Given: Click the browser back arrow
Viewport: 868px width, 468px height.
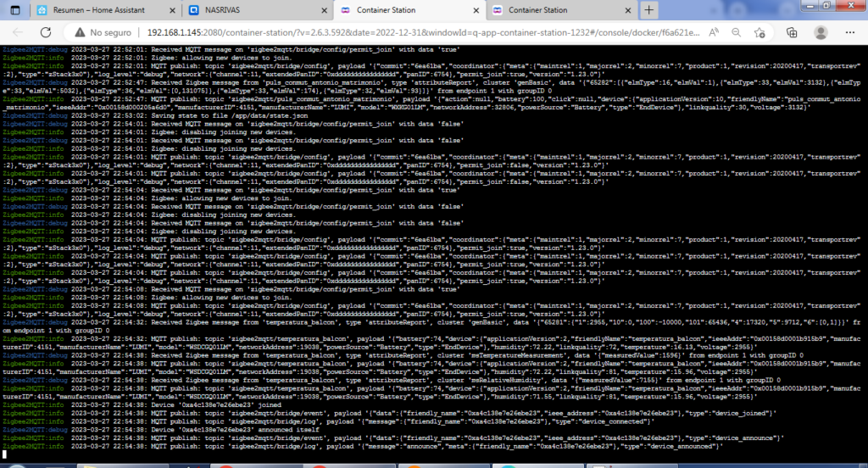Looking at the screenshot, I should [15, 32].
